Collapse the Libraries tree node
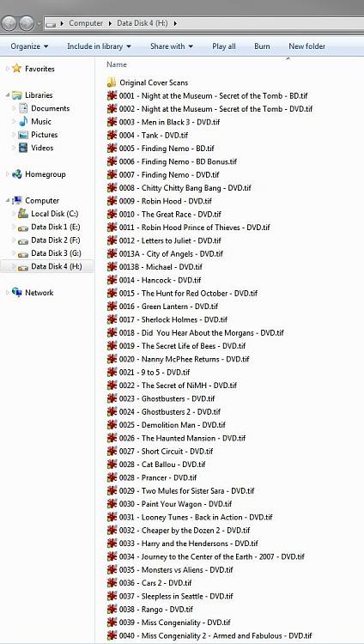This screenshot has width=364, height=644. coord(8,95)
